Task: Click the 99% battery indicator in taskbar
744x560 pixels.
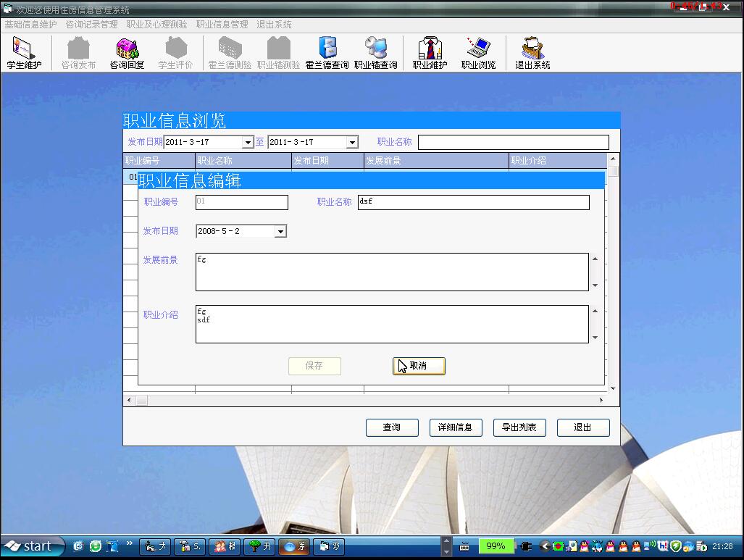Action: pyautogui.click(x=496, y=546)
